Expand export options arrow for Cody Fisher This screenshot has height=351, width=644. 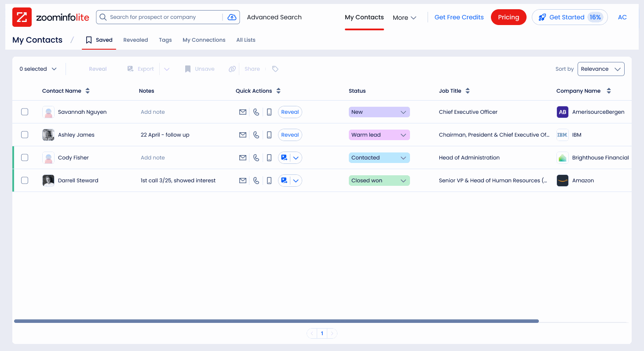point(296,158)
